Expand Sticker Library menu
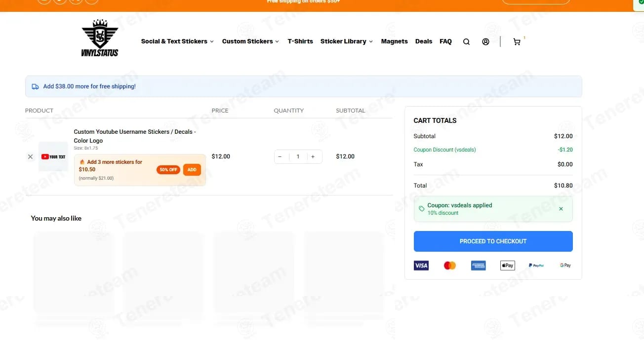Screen dimensions: 644x344 (x=346, y=41)
